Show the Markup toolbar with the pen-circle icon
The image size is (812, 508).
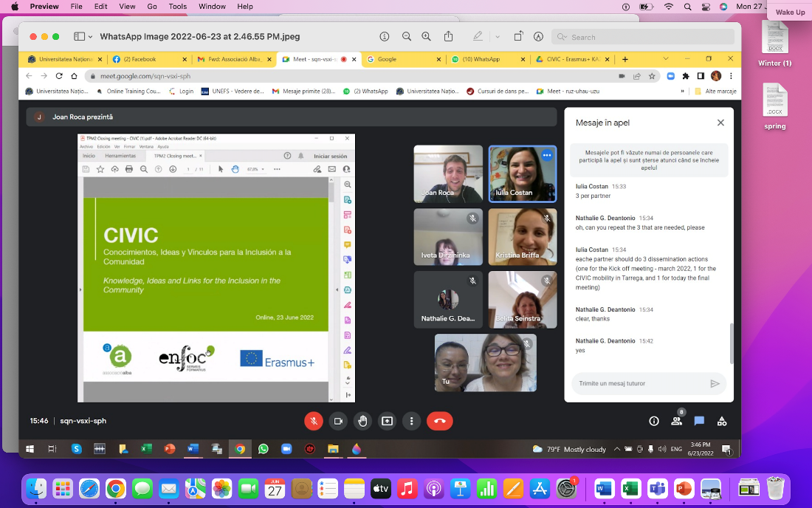point(539,37)
